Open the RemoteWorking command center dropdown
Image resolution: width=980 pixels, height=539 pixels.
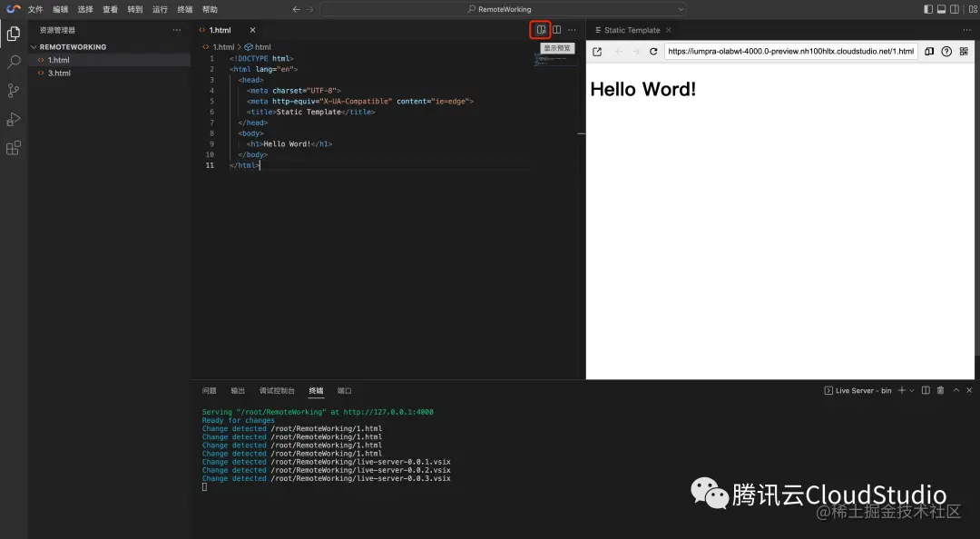coord(681,9)
